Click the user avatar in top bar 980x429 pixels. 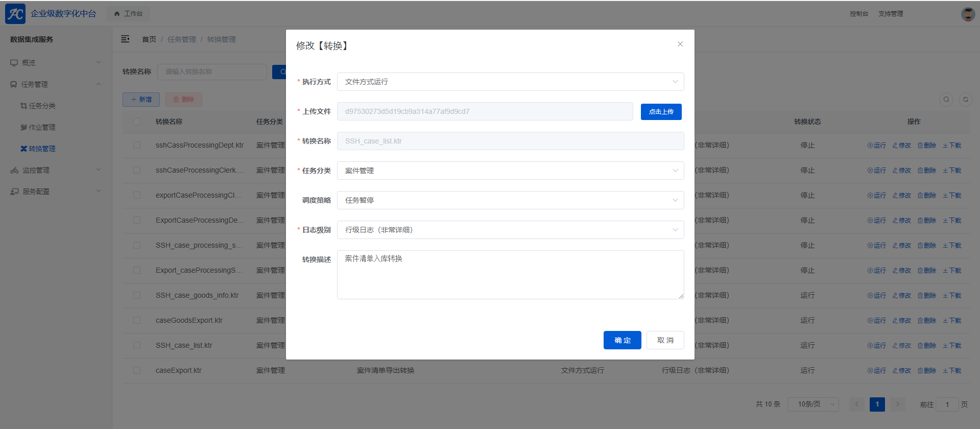pos(968,14)
